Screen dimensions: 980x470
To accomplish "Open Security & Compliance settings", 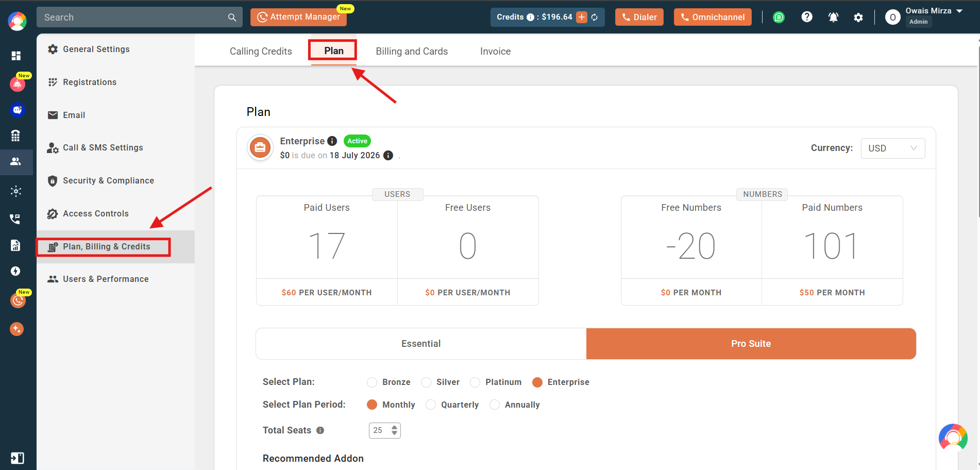I will pyautogui.click(x=115, y=180).
